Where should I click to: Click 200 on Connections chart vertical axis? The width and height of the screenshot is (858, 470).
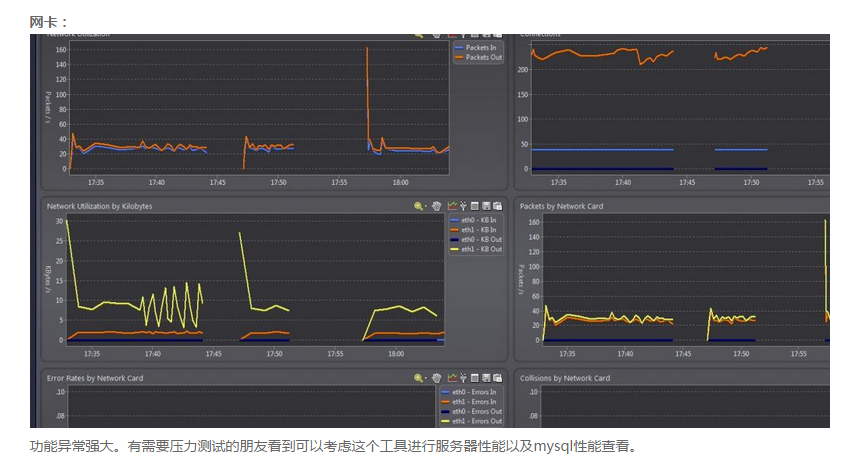click(523, 70)
